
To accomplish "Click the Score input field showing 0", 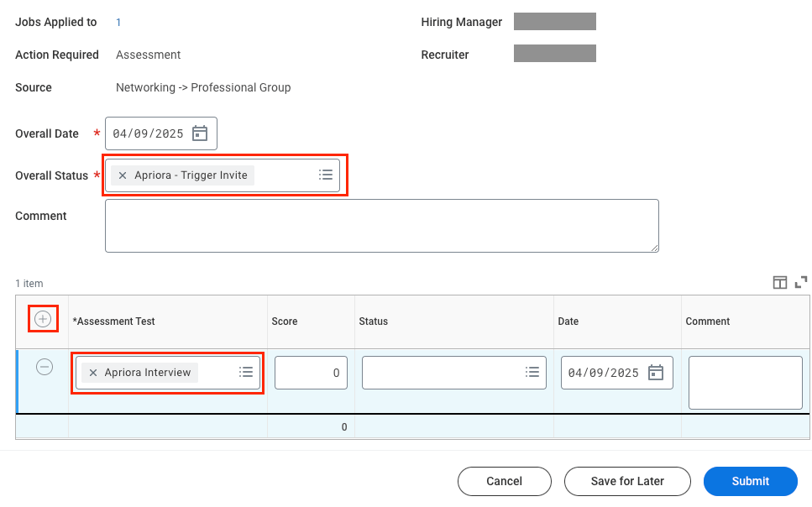I will [x=312, y=373].
